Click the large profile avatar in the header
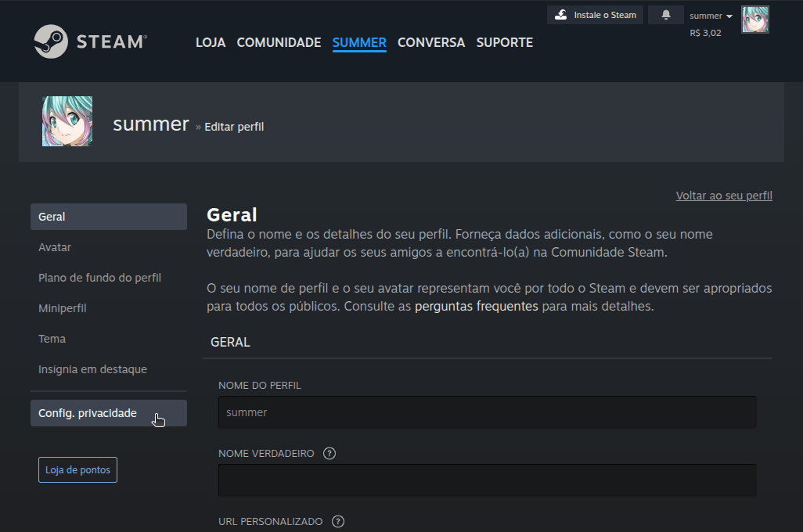Image resolution: width=803 pixels, height=532 pixels. (67, 120)
